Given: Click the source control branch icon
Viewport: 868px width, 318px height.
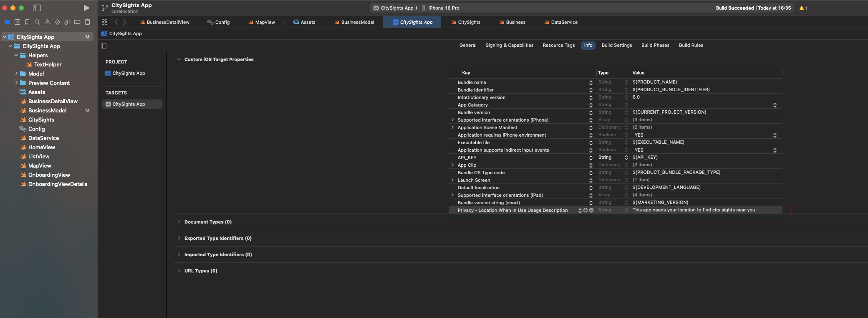Looking at the screenshot, I should (105, 8).
